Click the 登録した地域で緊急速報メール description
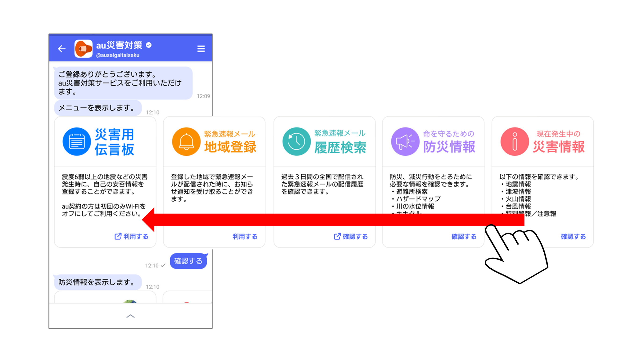644x362 pixels. (212, 188)
